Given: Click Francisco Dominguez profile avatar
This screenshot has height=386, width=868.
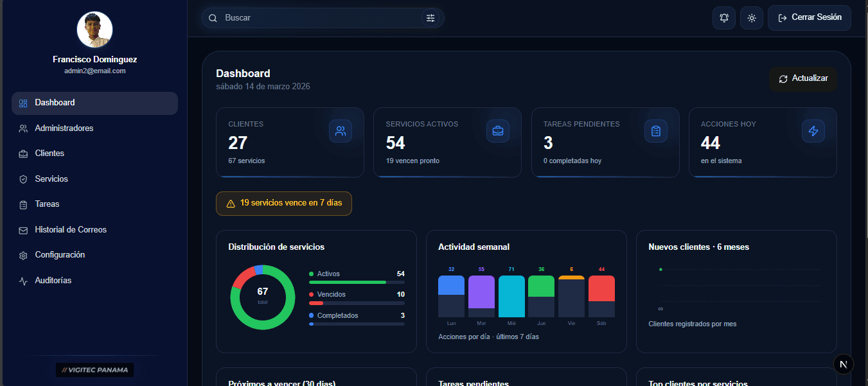Looking at the screenshot, I should pos(94,30).
